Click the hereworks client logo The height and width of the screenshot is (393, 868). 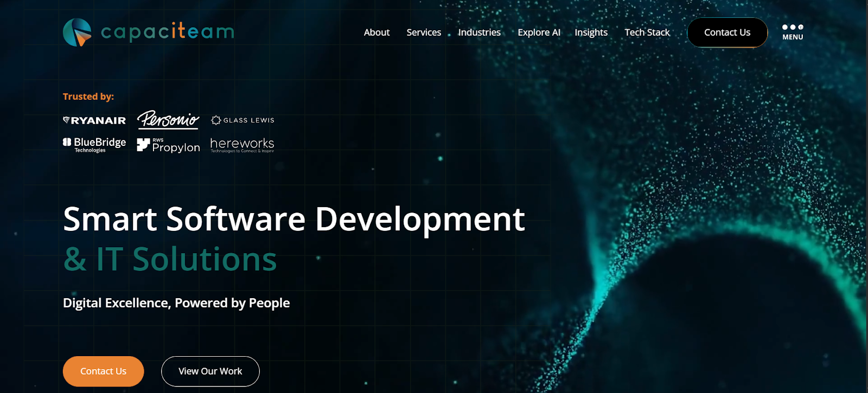tap(242, 145)
